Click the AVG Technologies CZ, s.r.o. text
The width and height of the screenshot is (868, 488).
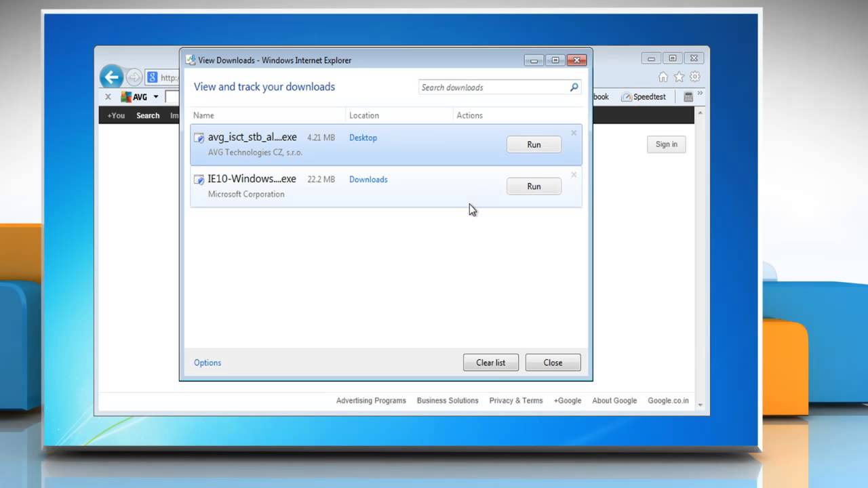255,152
